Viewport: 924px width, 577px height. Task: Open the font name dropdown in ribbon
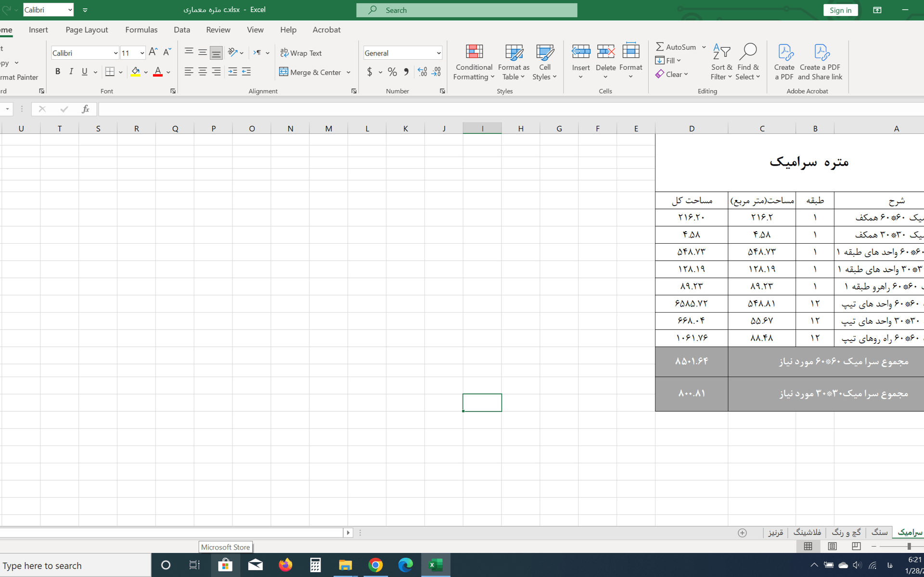pos(115,53)
